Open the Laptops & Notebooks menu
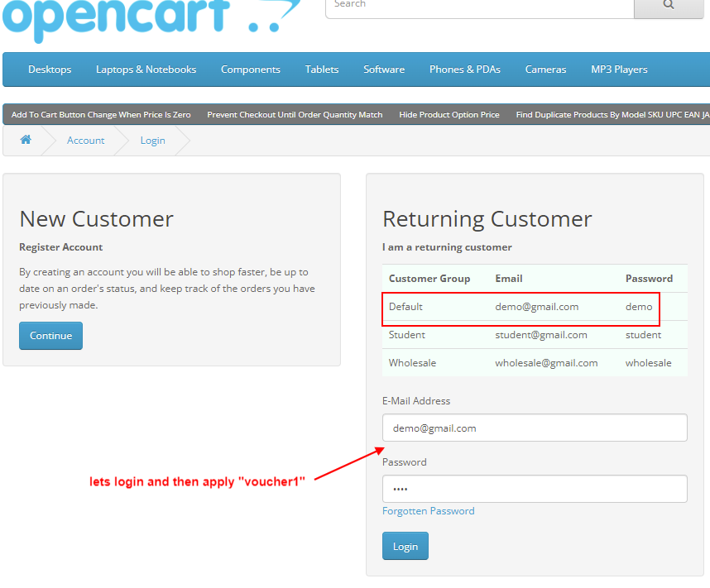The image size is (710, 588). click(x=146, y=69)
